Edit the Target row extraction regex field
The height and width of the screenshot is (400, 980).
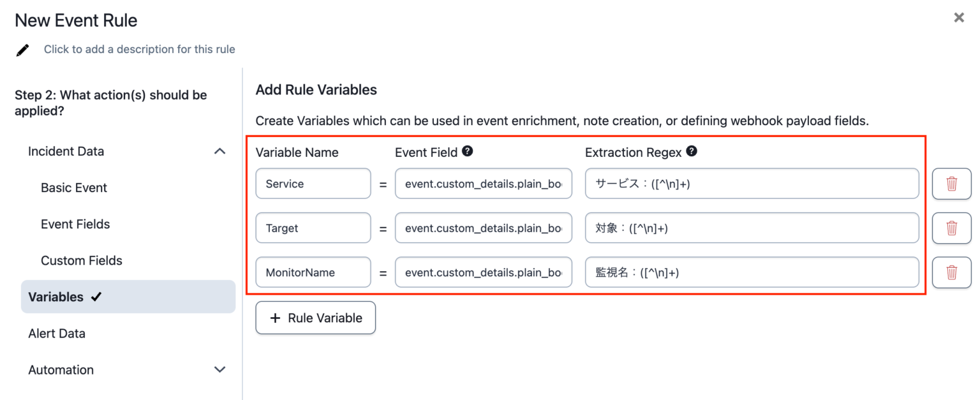tap(752, 228)
